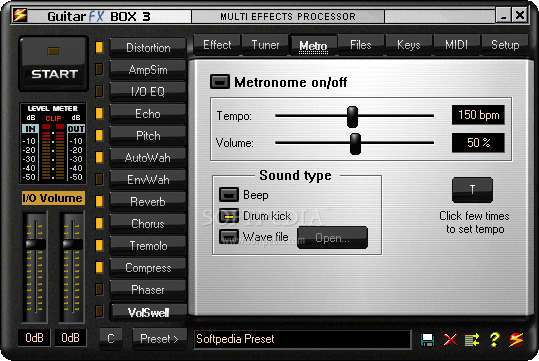Select Beep sound type

(x=229, y=195)
